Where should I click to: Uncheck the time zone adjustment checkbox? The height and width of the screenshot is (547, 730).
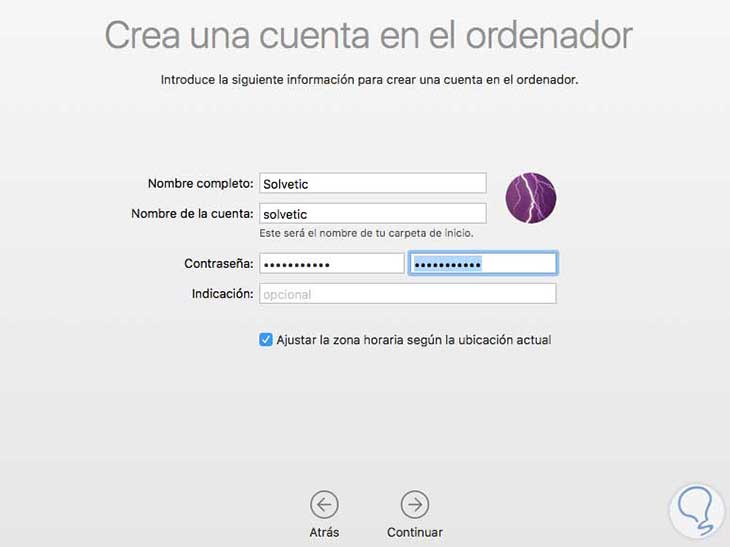click(x=266, y=340)
